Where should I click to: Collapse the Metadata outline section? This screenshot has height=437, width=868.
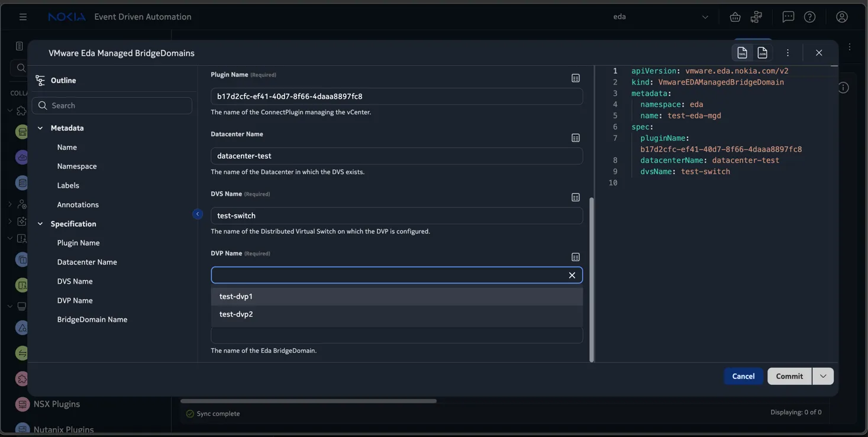pyautogui.click(x=40, y=128)
